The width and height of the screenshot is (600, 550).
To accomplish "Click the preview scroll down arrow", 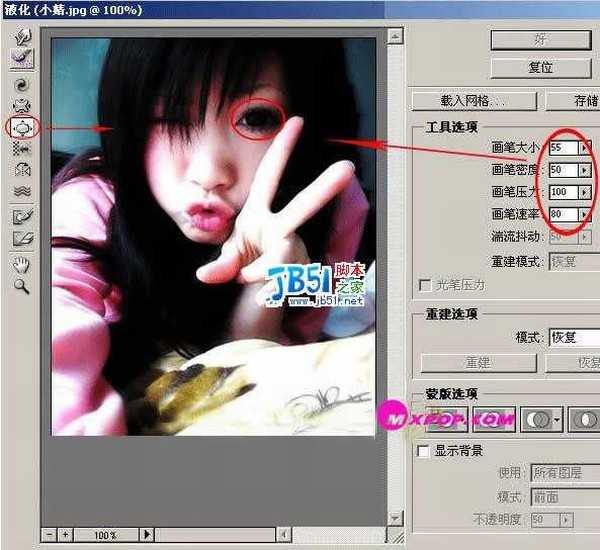I will click(x=395, y=518).
